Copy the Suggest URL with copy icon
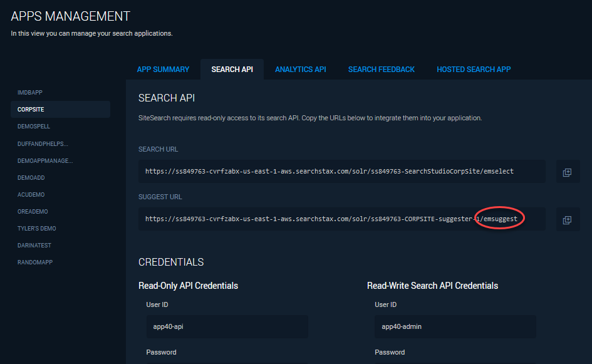592x364 pixels. 567,220
